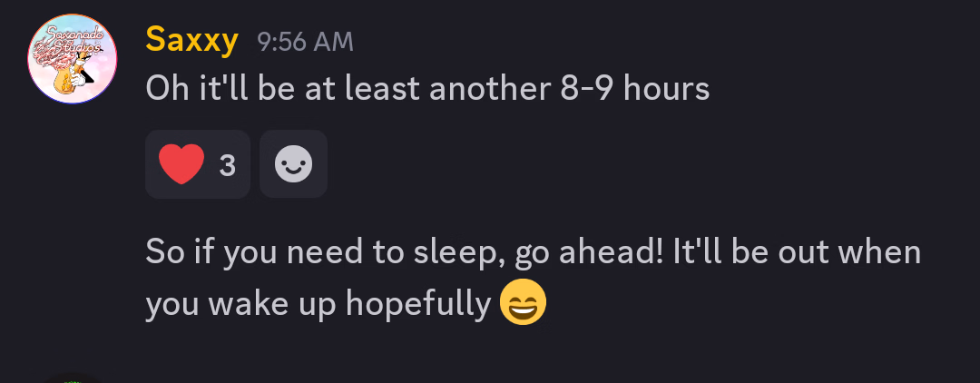
Task: Select the 'Oh it'll be at least another' message
Action: pyautogui.click(x=427, y=89)
